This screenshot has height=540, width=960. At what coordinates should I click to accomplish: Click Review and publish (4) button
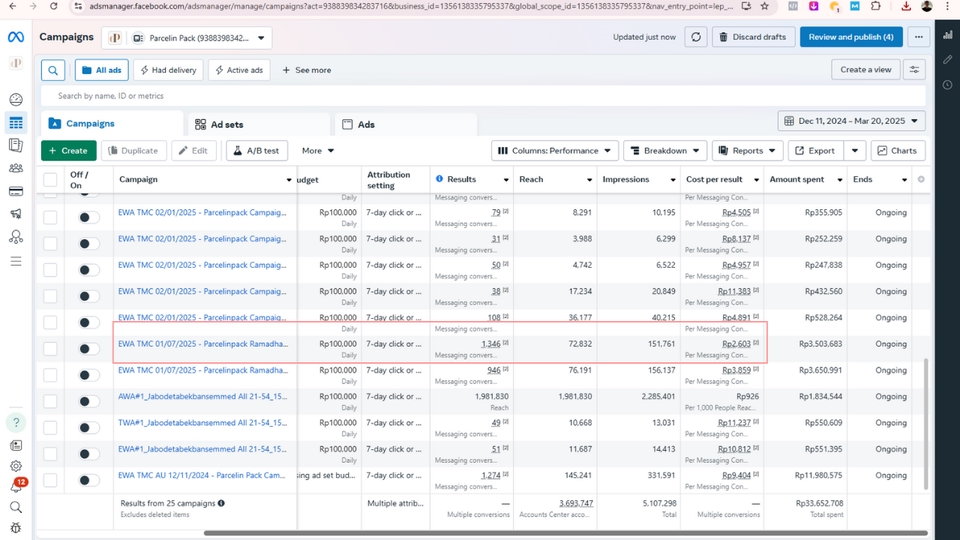coord(851,37)
